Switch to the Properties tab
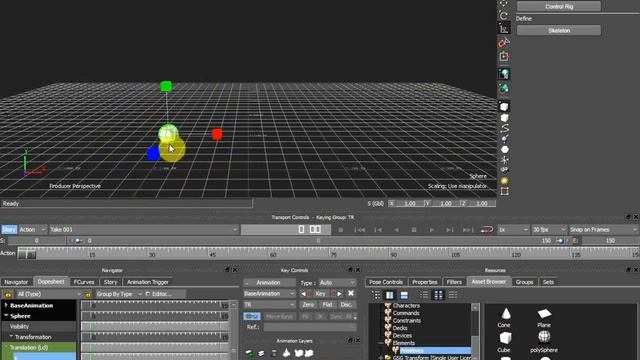This screenshot has height=360, width=640. pyautogui.click(x=424, y=282)
